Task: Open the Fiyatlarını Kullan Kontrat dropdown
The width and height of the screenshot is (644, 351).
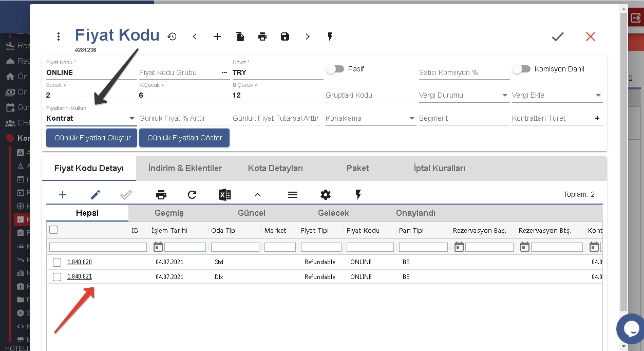Action: [x=132, y=119]
